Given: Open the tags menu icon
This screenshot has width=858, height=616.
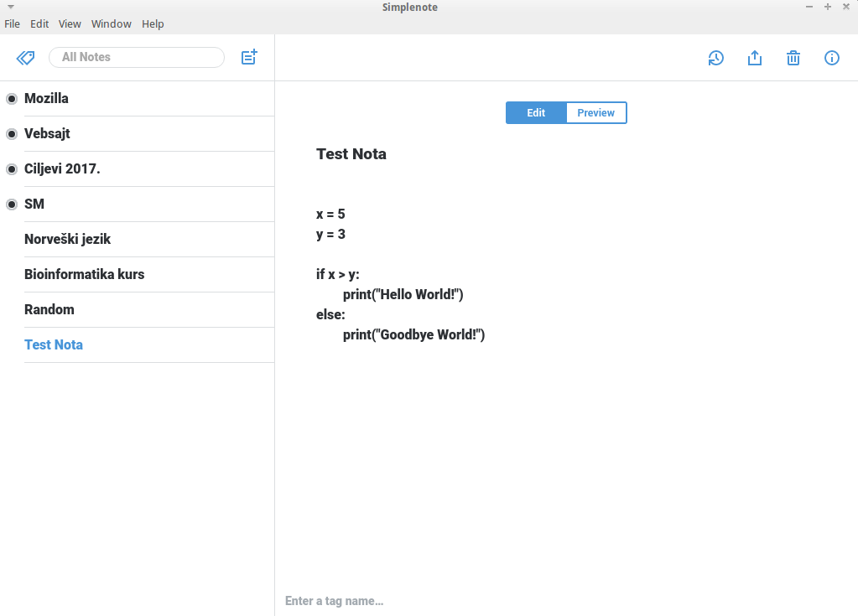Looking at the screenshot, I should (x=25, y=58).
